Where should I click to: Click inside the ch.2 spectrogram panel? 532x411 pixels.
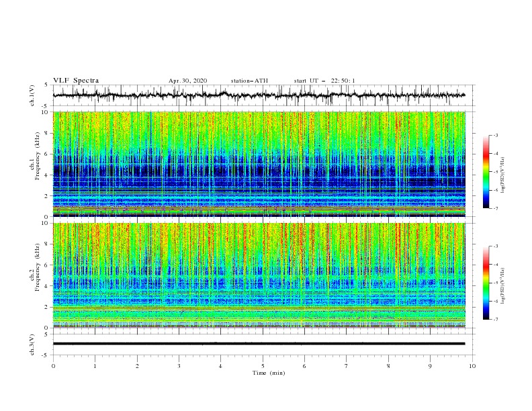(x=259, y=275)
